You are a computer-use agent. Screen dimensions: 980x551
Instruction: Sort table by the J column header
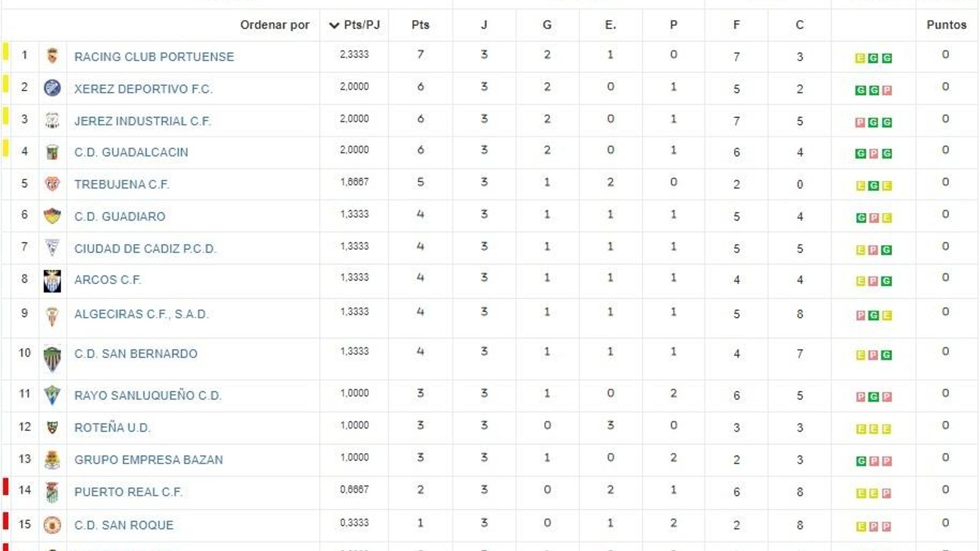coord(484,25)
